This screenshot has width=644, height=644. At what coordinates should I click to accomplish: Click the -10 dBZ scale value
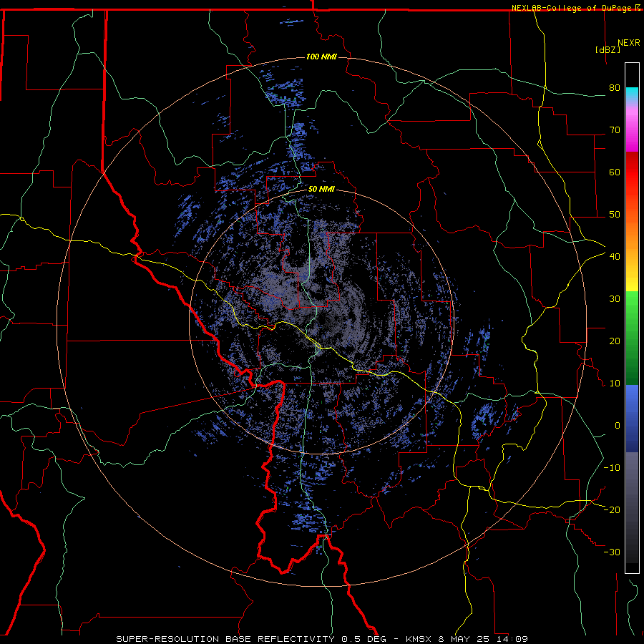[612, 468]
